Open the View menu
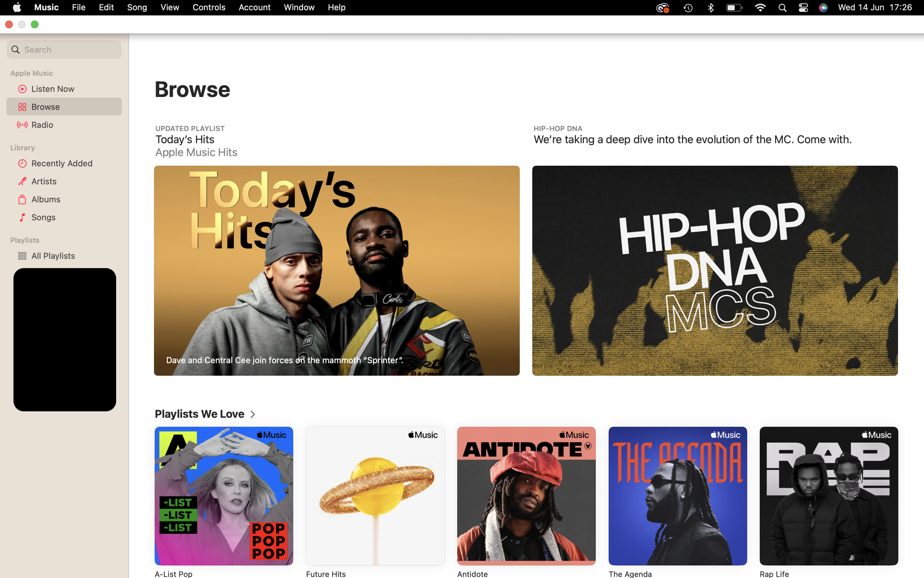 pos(170,8)
